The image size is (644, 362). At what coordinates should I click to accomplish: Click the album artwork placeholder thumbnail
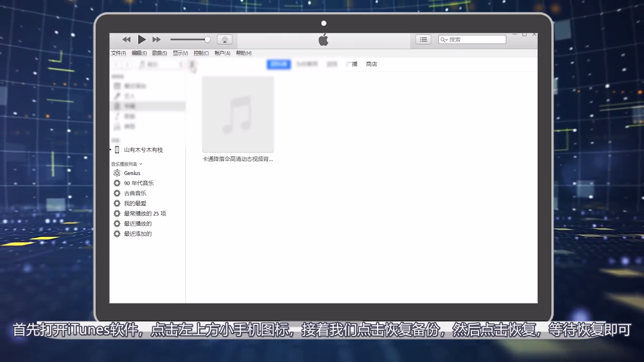tap(238, 114)
